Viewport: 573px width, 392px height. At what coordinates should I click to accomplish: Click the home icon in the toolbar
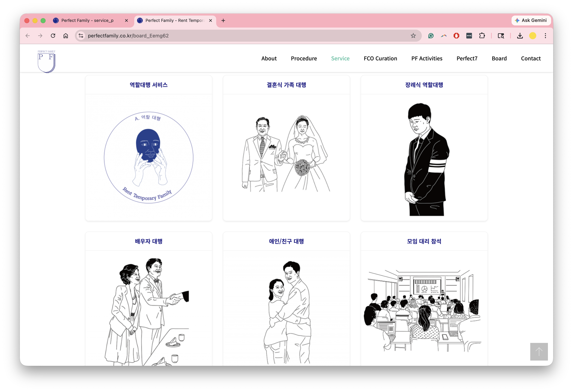pyautogui.click(x=66, y=36)
